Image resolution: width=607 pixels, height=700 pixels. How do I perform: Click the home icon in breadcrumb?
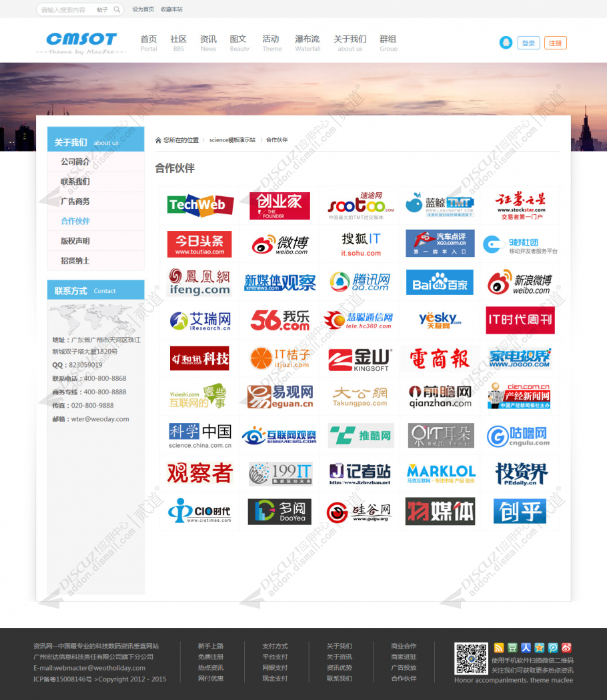pyautogui.click(x=158, y=140)
